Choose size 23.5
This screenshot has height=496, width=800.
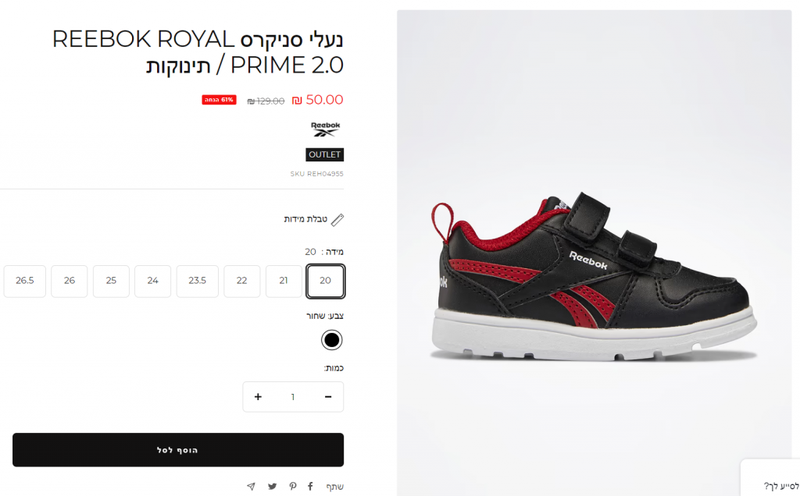coord(197,281)
